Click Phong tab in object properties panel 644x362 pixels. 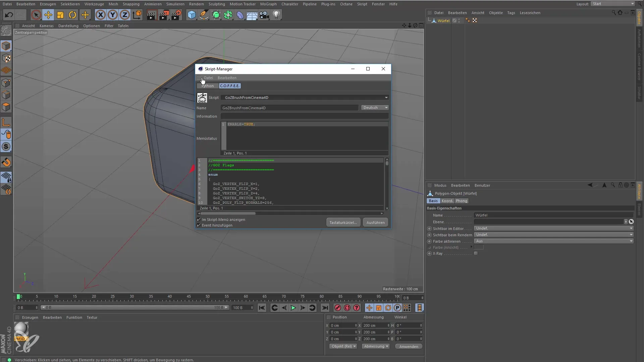(x=462, y=201)
